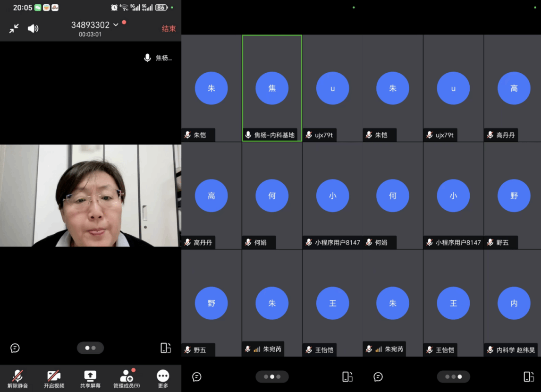End the meeting with 结束
Viewport: 541px width, 392px height.
[169, 29]
